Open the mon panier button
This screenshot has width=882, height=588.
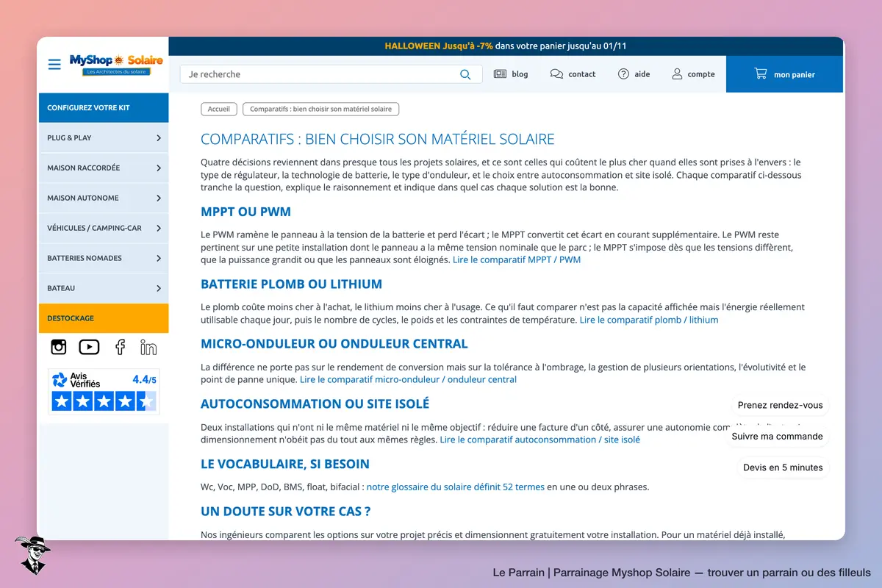pos(785,74)
